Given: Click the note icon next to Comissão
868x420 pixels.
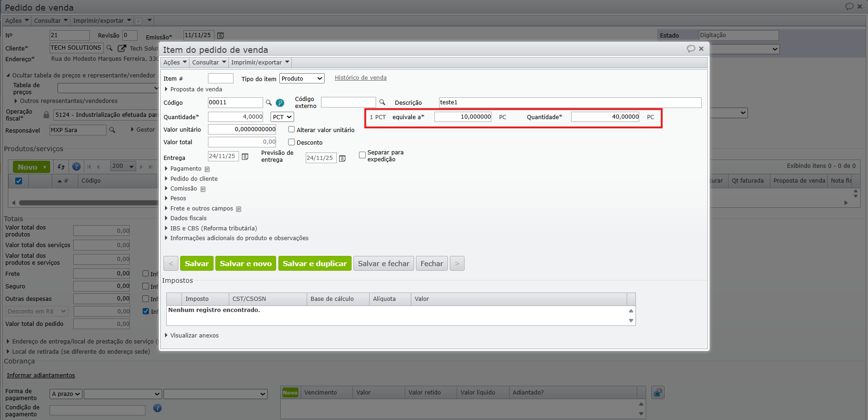Looking at the screenshot, I should 203,189.
